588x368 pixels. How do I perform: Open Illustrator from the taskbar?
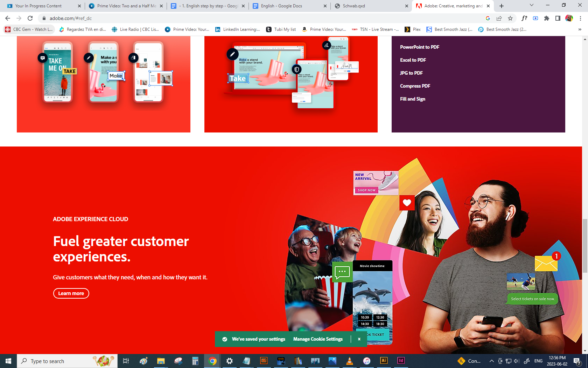click(x=384, y=361)
